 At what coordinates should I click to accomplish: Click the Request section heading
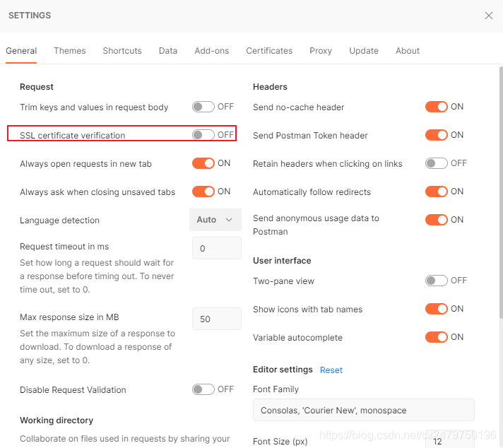(37, 87)
